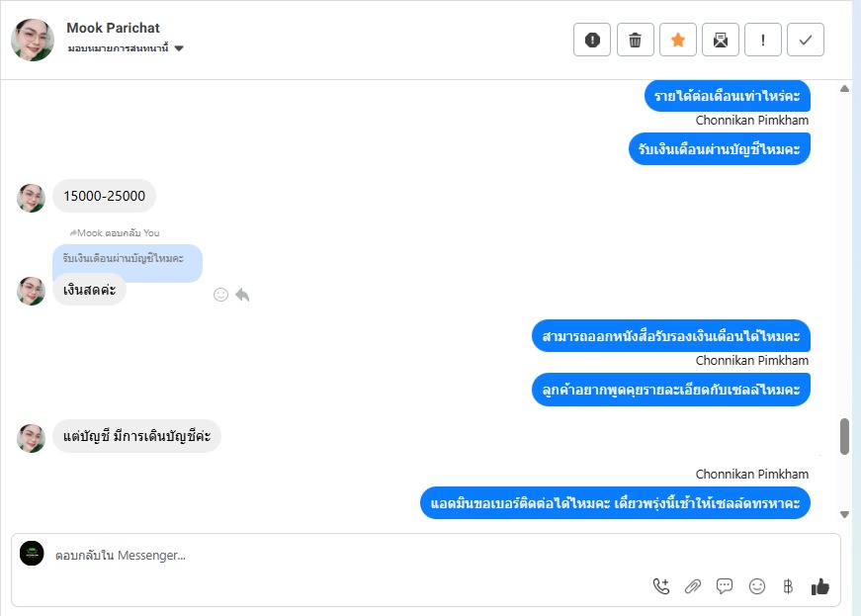861x616 pixels.
Task: Mark conversation done with the checkmark button
Action: (806, 40)
